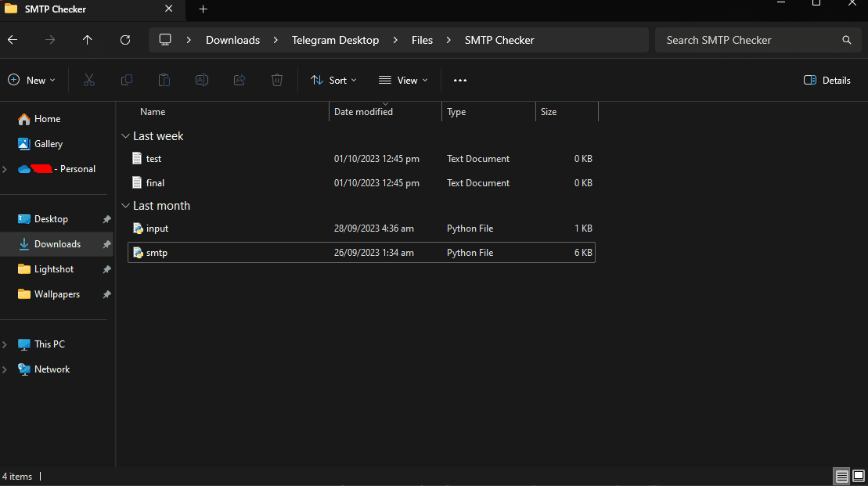The width and height of the screenshot is (868, 486).
Task: Click the Search SMTP Checker field
Action: [751, 40]
